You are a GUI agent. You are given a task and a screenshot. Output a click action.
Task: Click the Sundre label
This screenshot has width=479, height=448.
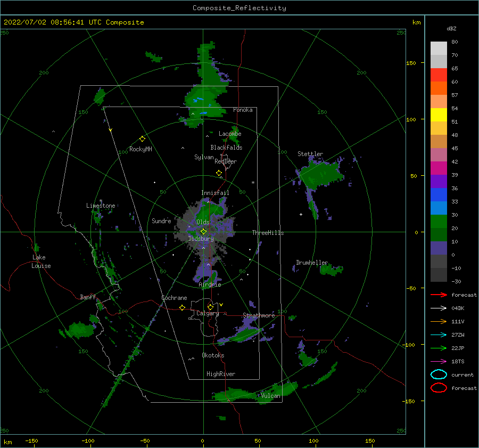[x=161, y=221]
